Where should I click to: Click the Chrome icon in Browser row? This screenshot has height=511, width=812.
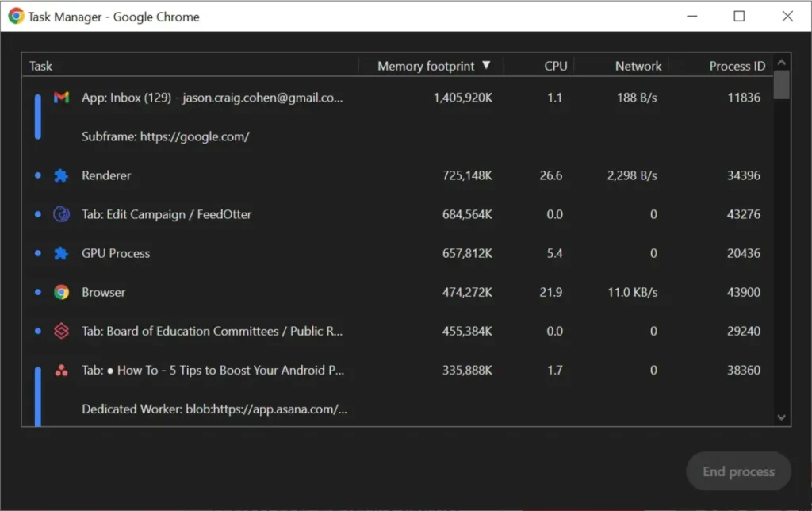(62, 292)
